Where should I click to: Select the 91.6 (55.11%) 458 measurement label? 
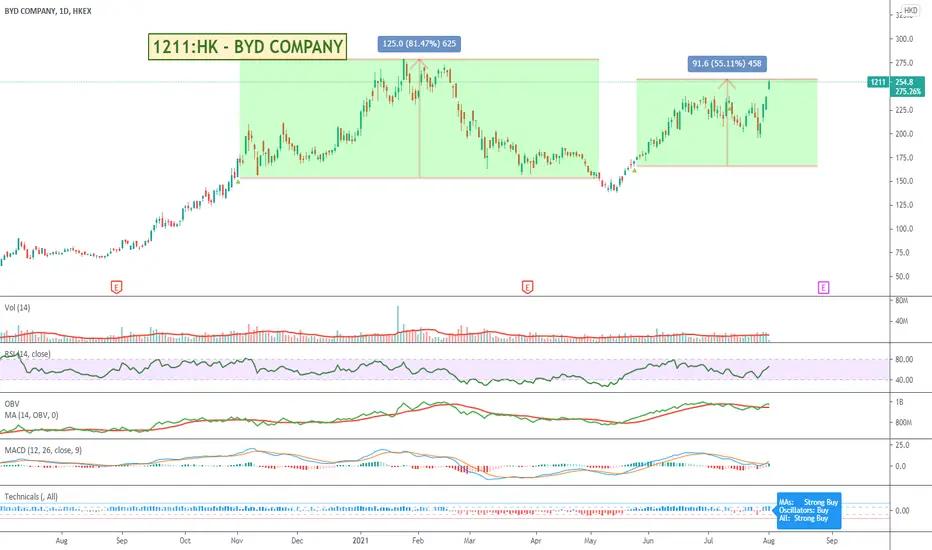(x=726, y=64)
